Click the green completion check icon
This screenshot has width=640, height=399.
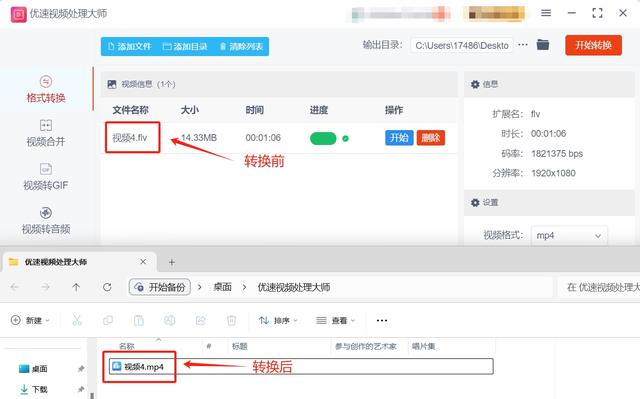(x=346, y=139)
